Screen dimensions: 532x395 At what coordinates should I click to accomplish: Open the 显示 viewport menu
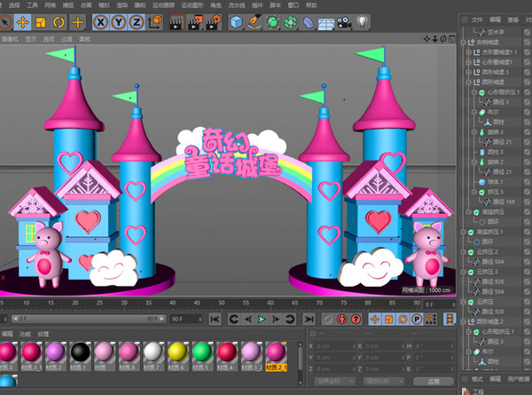pyautogui.click(x=30, y=39)
